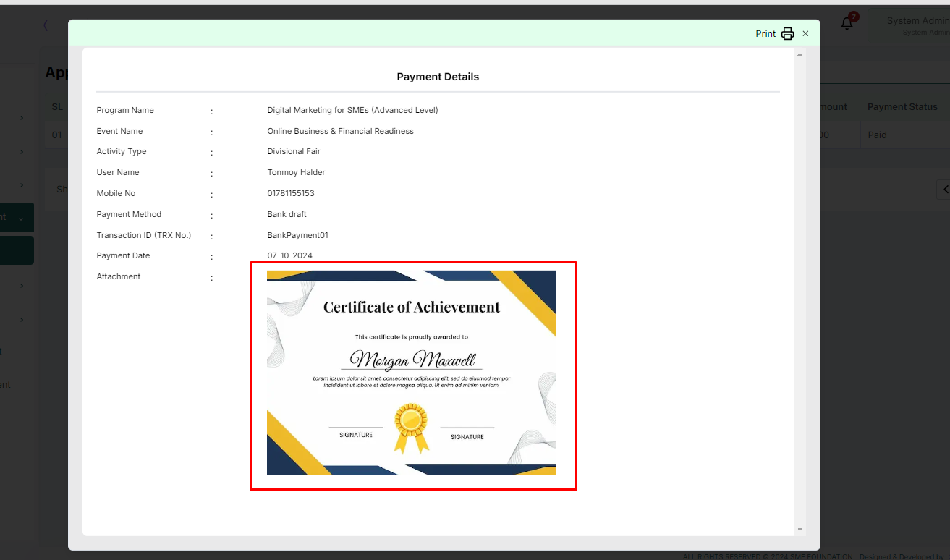Select transaction ID BankPayment01

point(297,235)
